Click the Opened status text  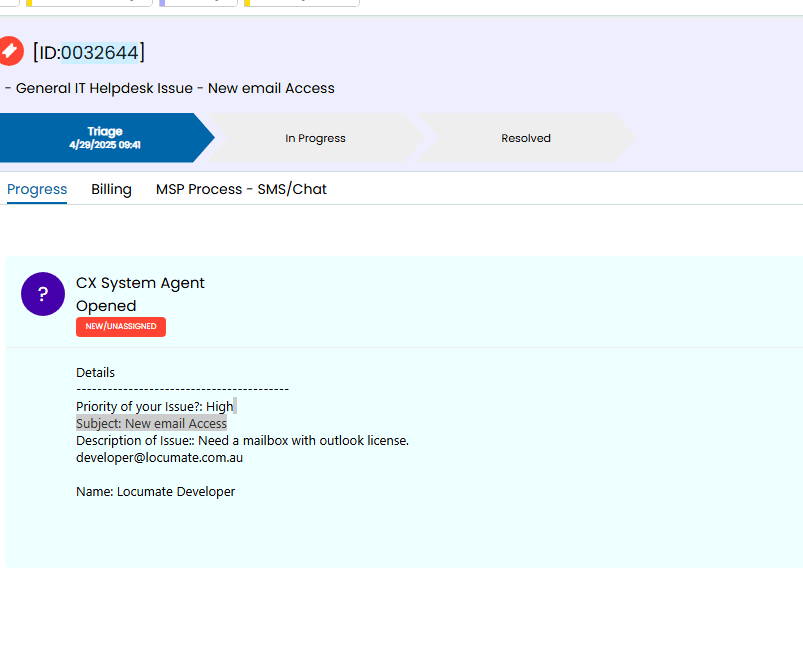106,306
